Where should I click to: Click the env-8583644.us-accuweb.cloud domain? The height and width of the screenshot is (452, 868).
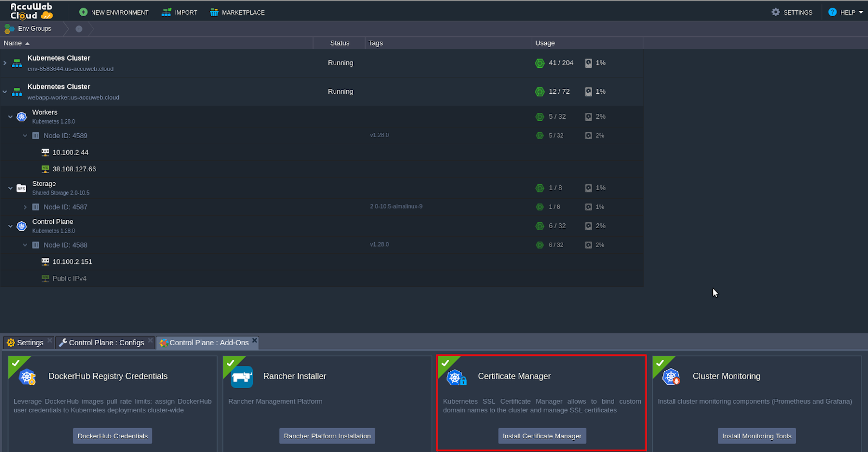pyautogui.click(x=71, y=69)
